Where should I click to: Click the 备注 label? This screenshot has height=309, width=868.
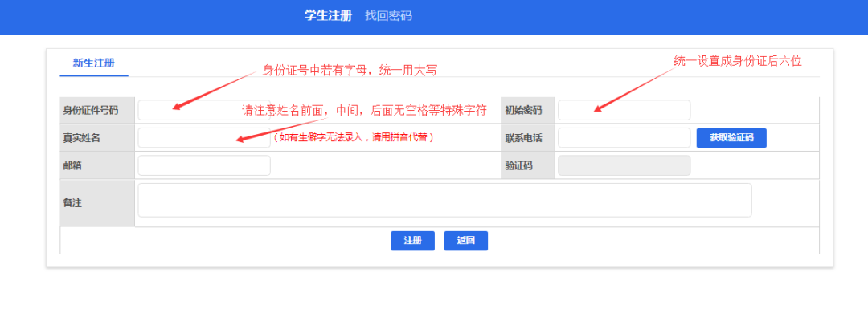pyautogui.click(x=72, y=203)
